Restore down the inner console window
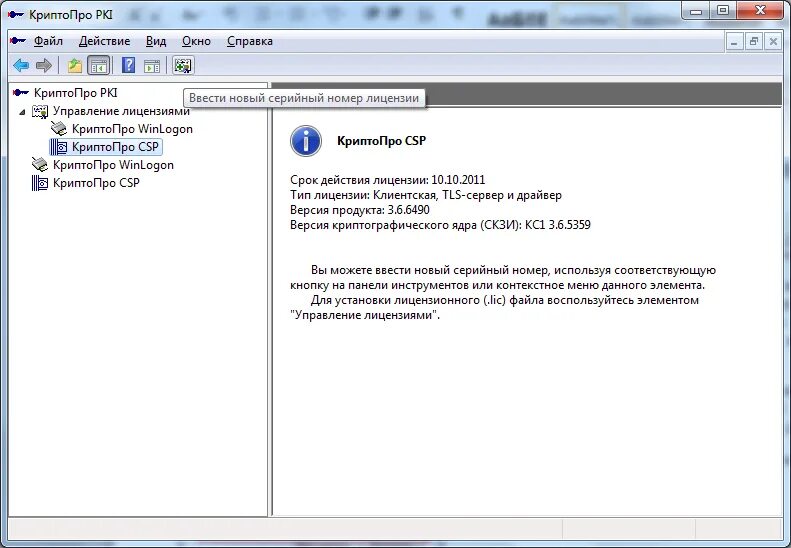The image size is (791, 548). click(x=754, y=41)
